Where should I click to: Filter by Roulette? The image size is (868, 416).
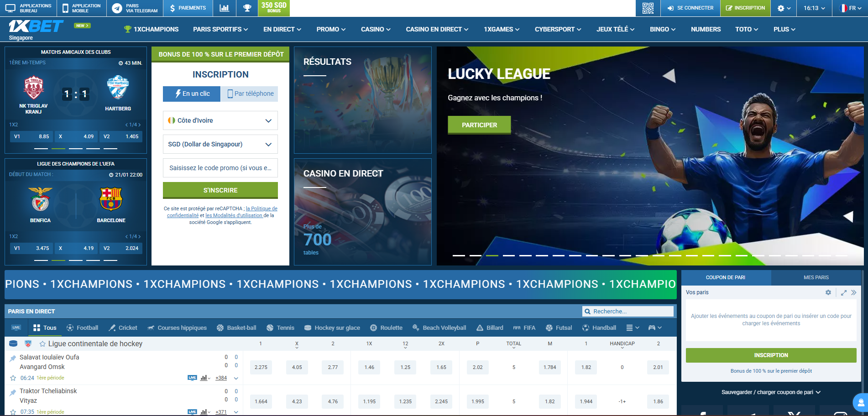tap(386, 328)
